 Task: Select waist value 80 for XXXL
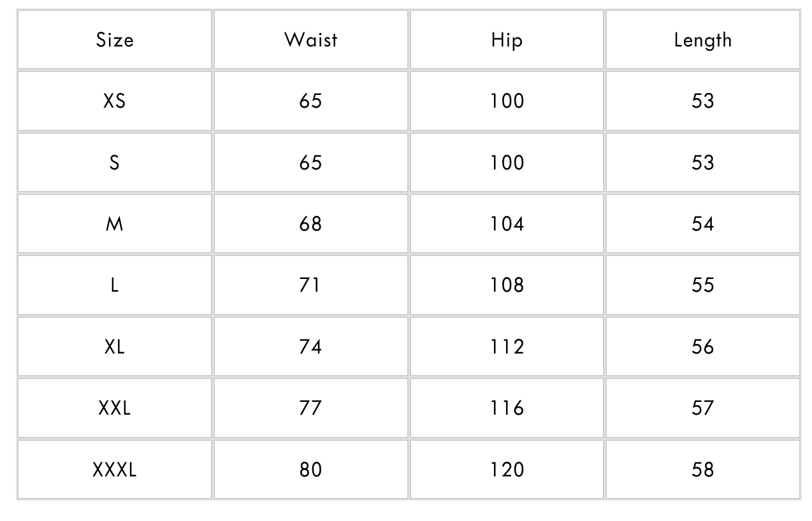pos(310,469)
